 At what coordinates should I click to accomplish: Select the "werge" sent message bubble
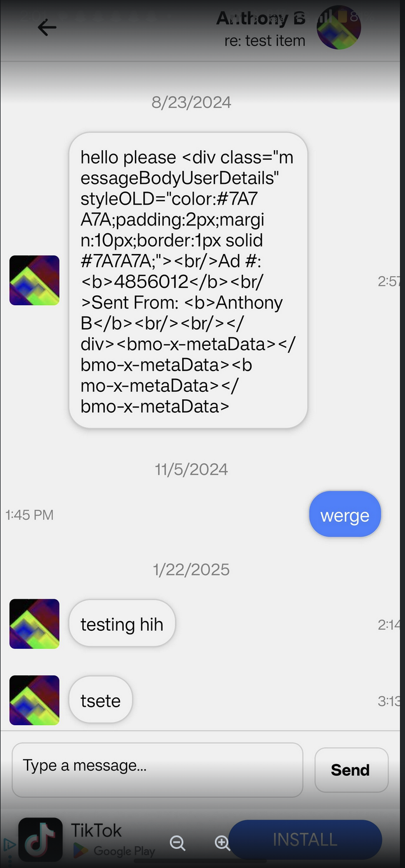[x=345, y=514]
